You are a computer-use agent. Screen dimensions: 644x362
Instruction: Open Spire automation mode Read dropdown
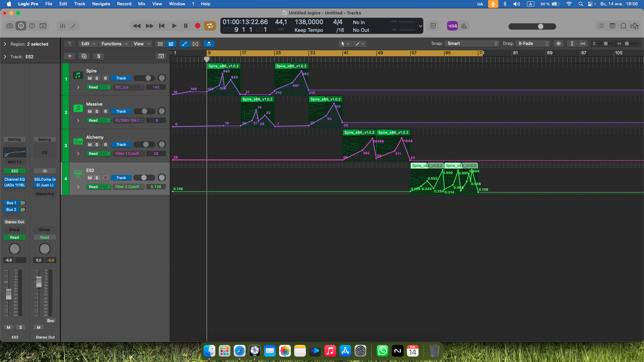99,87
